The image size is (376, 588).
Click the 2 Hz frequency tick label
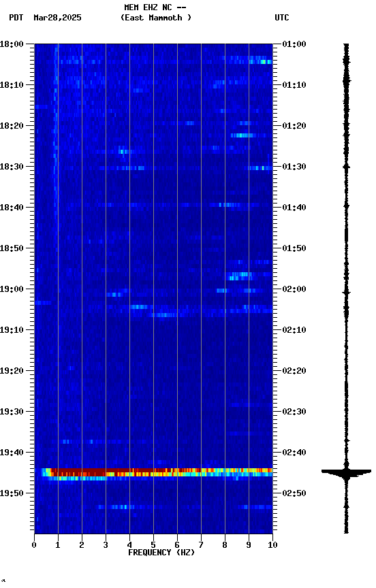pyautogui.click(x=82, y=545)
